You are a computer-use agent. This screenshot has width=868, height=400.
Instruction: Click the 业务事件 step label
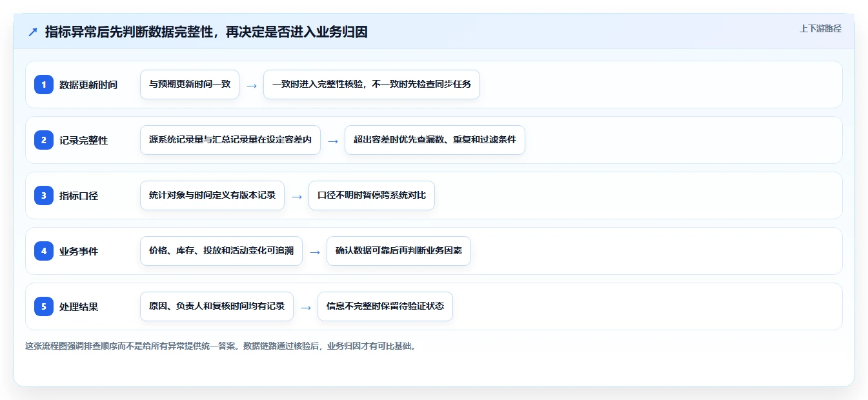coord(79,251)
